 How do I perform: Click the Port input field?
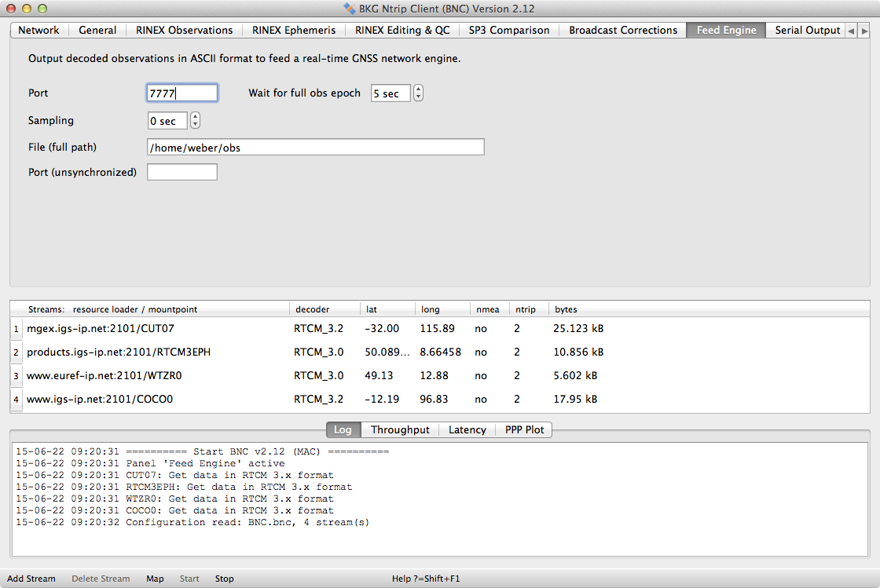tap(181, 93)
